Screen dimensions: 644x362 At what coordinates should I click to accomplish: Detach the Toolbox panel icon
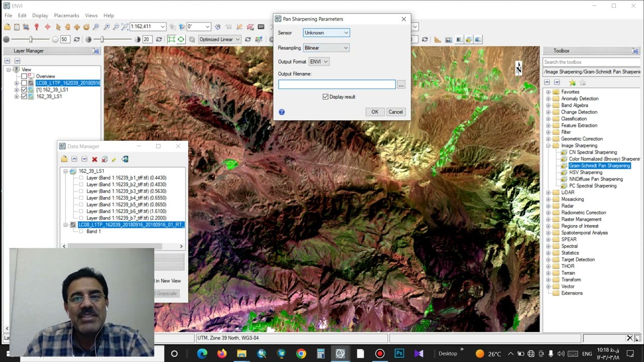(635, 51)
